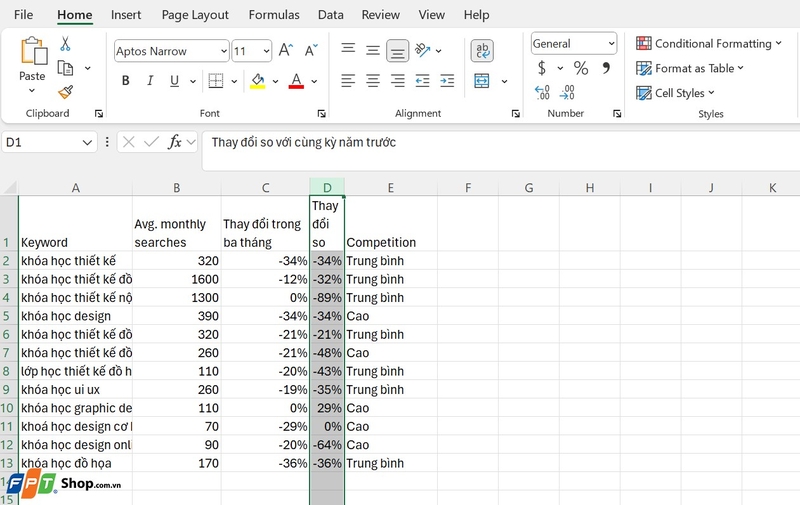This screenshot has height=505, width=800.
Task: Increase decimal places
Action: pyautogui.click(x=542, y=92)
